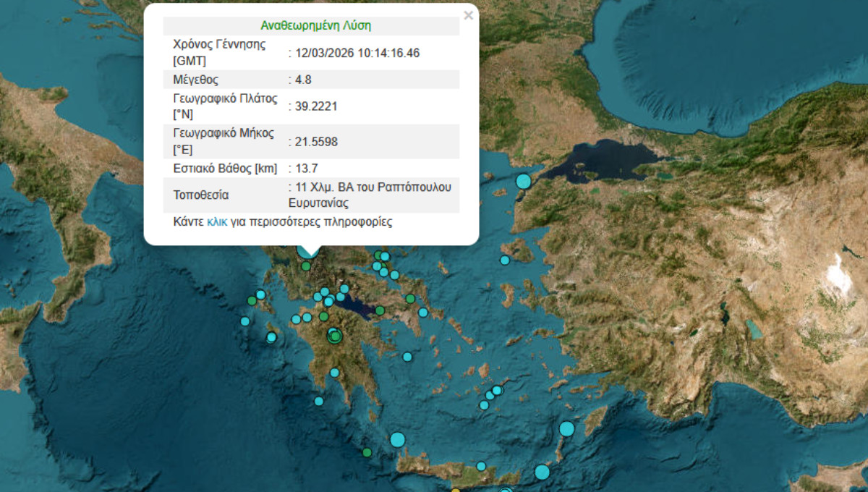Select large cyan marker north of Rhodes
Screen dimensions: 868x492
click(x=566, y=429)
